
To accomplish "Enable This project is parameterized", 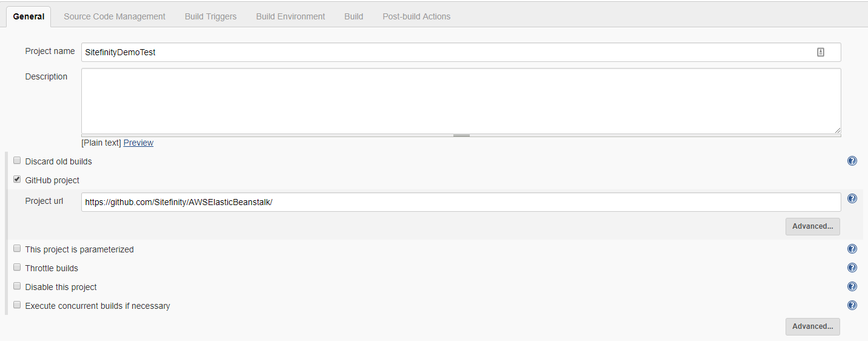I will [x=17, y=249].
